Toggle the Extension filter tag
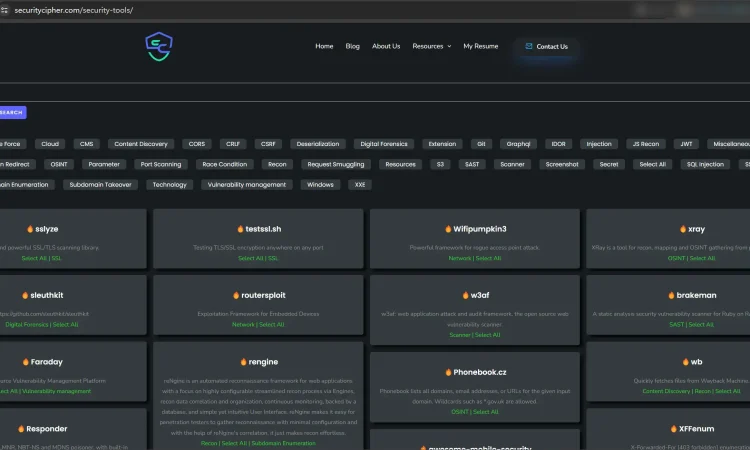Viewport: 750px width, 450px height. pyautogui.click(x=442, y=144)
